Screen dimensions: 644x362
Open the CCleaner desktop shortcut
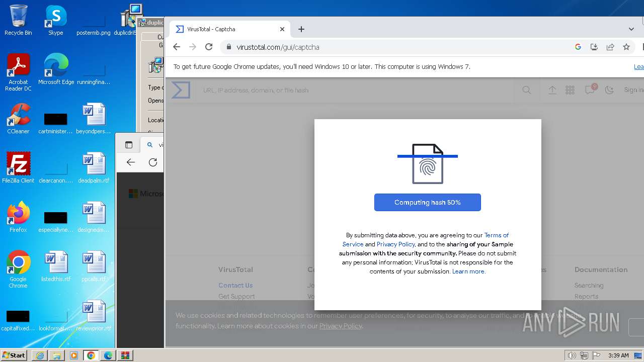pos(18,119)
